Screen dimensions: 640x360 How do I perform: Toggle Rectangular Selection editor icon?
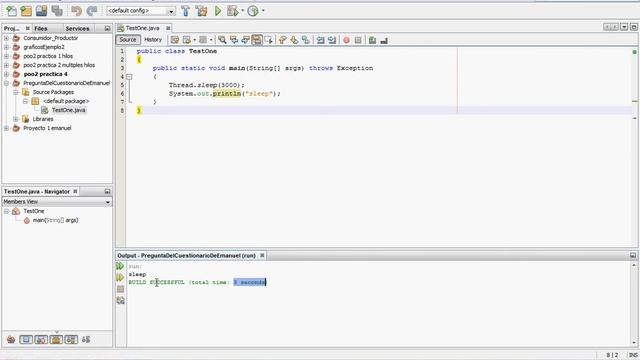(x=269, y=40)
